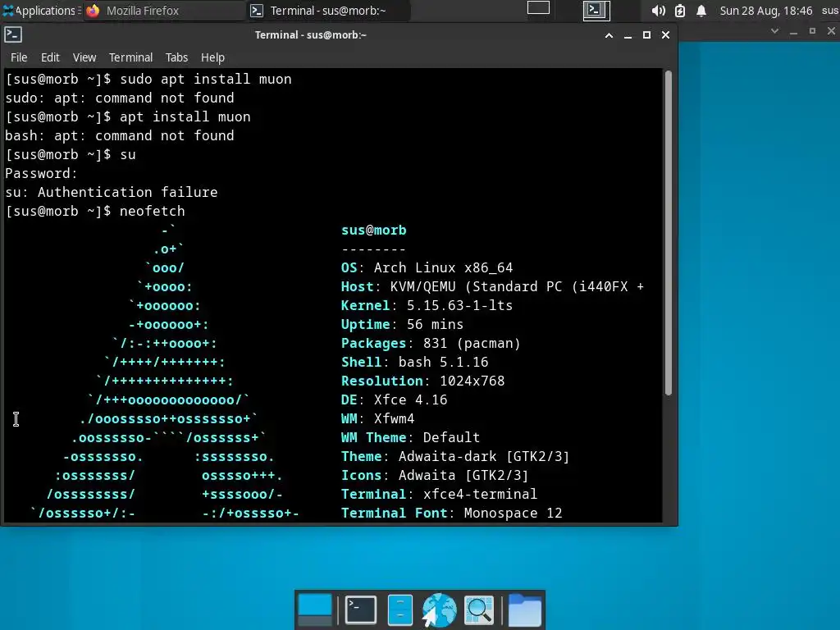The width and height of the screenshot is (840, 630).
Task: Click 'Packages: 831 (pacman)' line
Action: [x=431, y=344]
